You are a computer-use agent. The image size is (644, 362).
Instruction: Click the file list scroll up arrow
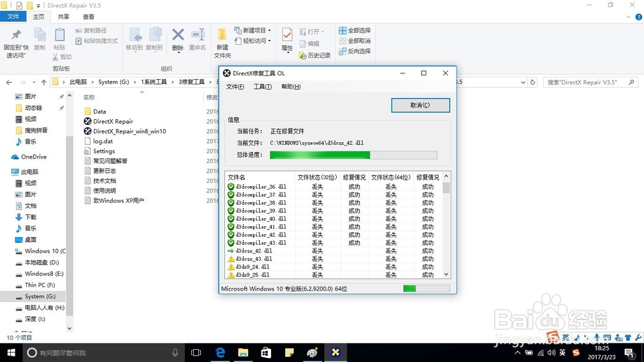(446, 176)
